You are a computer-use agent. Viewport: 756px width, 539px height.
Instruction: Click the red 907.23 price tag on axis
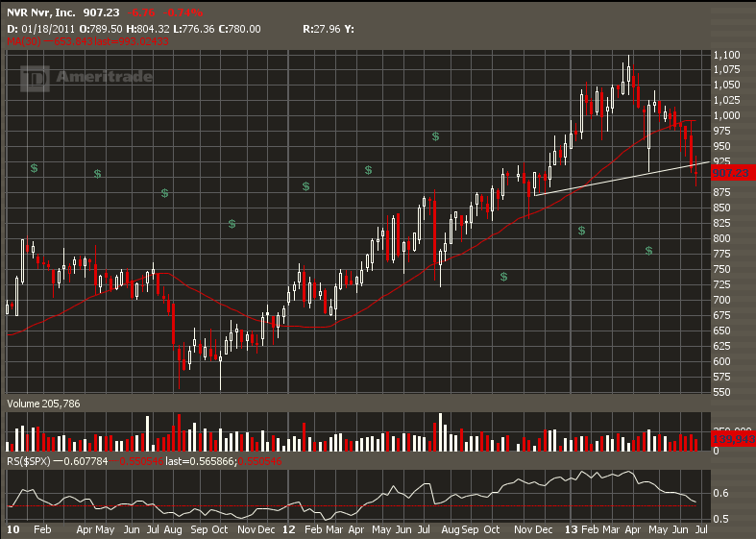(x=730, y=173)
